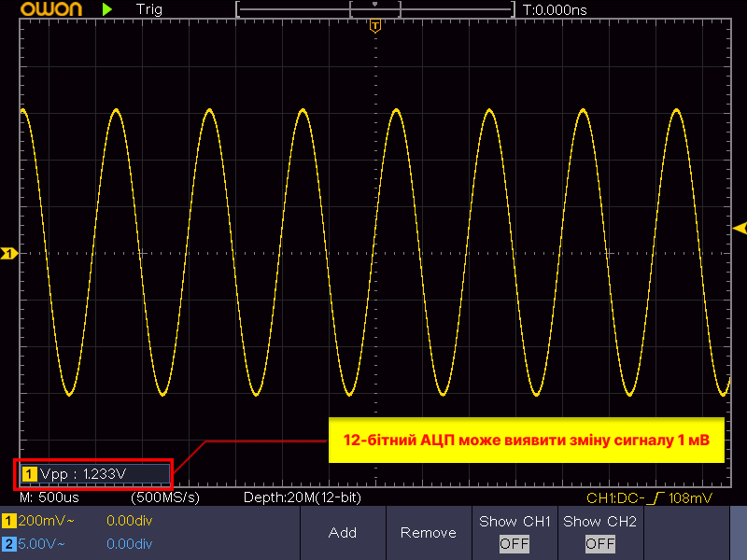Screen dimensions: 747x560
Task: Click the waveform memory position bar at top
Action: [x=374, y=9]
